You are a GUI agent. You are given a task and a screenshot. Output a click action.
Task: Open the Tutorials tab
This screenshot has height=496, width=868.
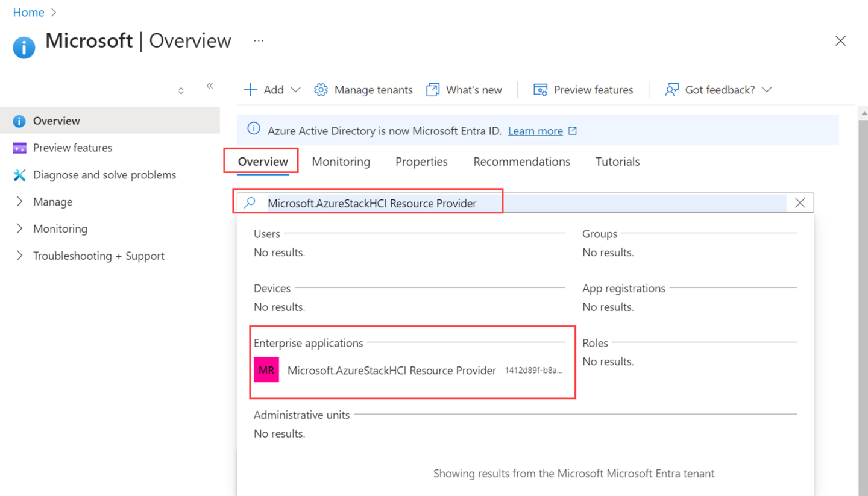click(617, 162)
